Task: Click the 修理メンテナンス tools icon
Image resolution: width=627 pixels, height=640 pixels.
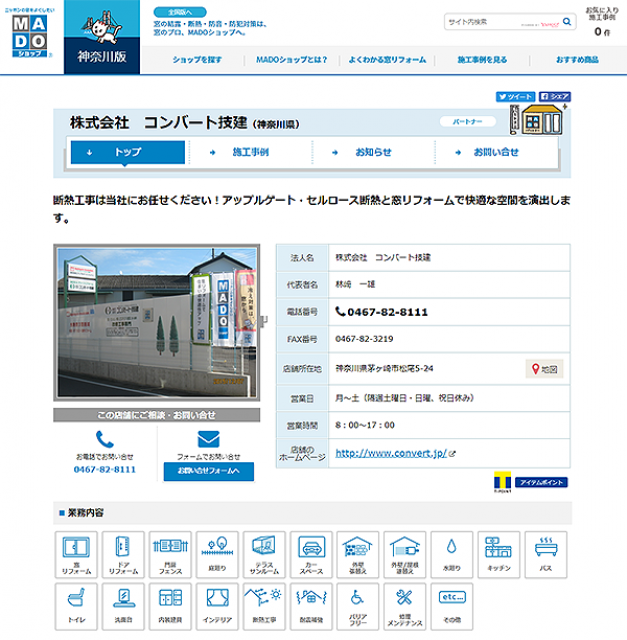Action: (x=404, y=607)
